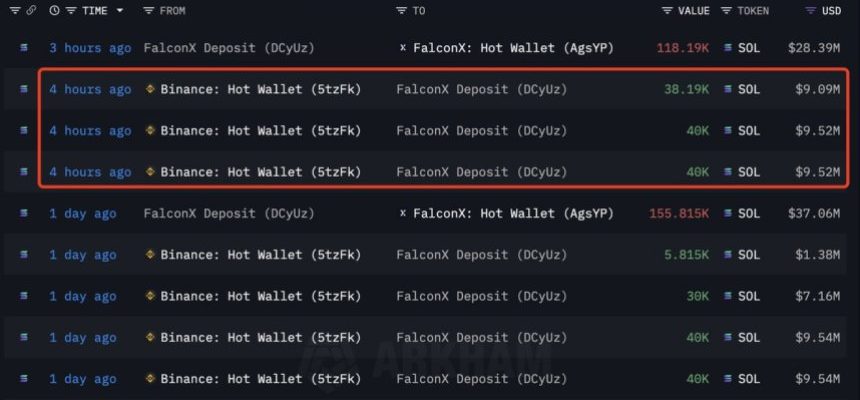Click '3 hours ago' transaction timestamp

pos(90,48)
